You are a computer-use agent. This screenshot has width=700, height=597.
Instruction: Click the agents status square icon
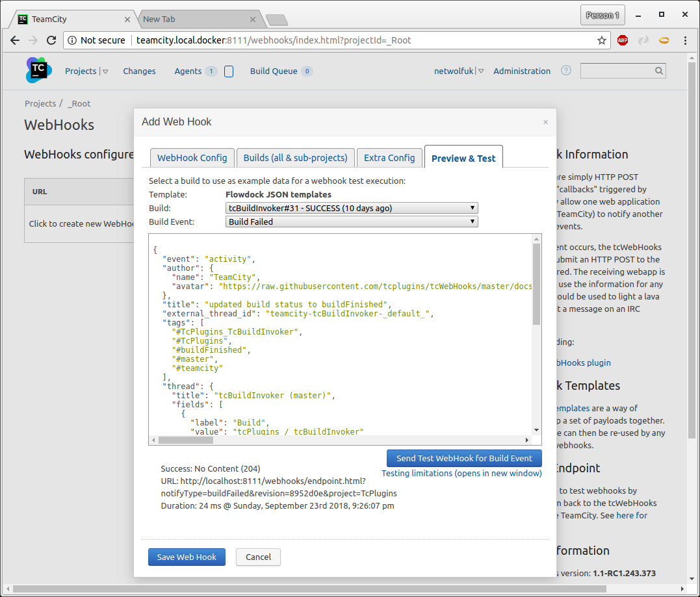pos(229,71)
